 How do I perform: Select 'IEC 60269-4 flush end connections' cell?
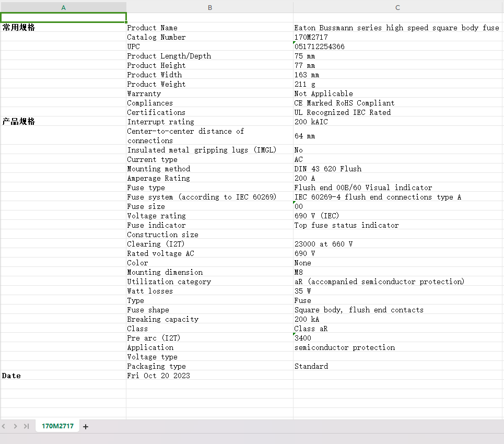[x=398, y=197]
